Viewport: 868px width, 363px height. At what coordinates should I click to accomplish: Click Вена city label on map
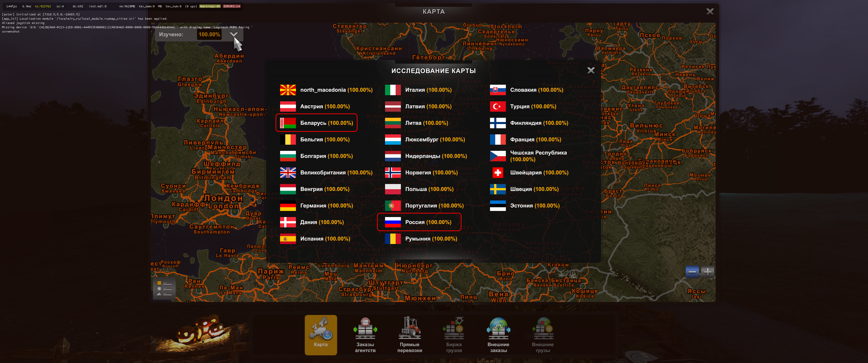pyautogui.click(x=498, y=294)
